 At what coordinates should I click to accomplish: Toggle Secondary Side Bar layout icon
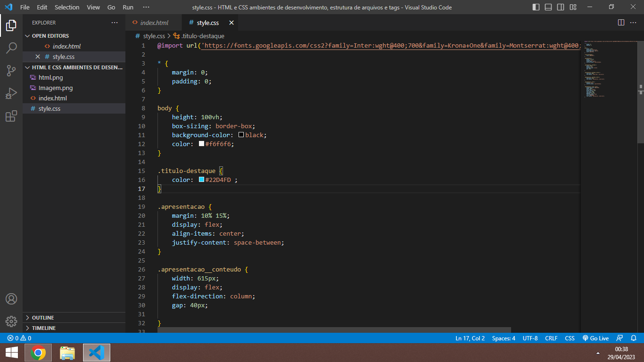561,7
